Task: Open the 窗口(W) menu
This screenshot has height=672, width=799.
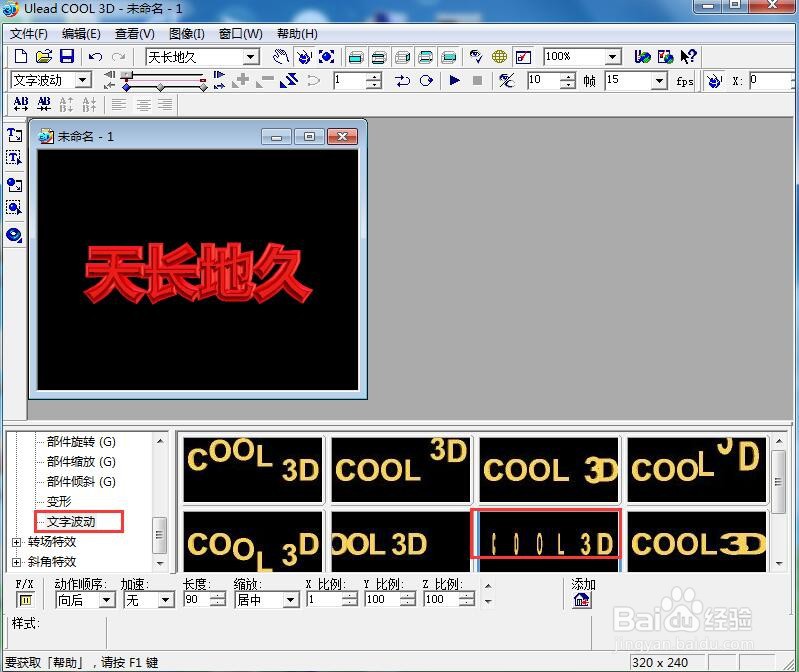Action: (x=241, y=34)
